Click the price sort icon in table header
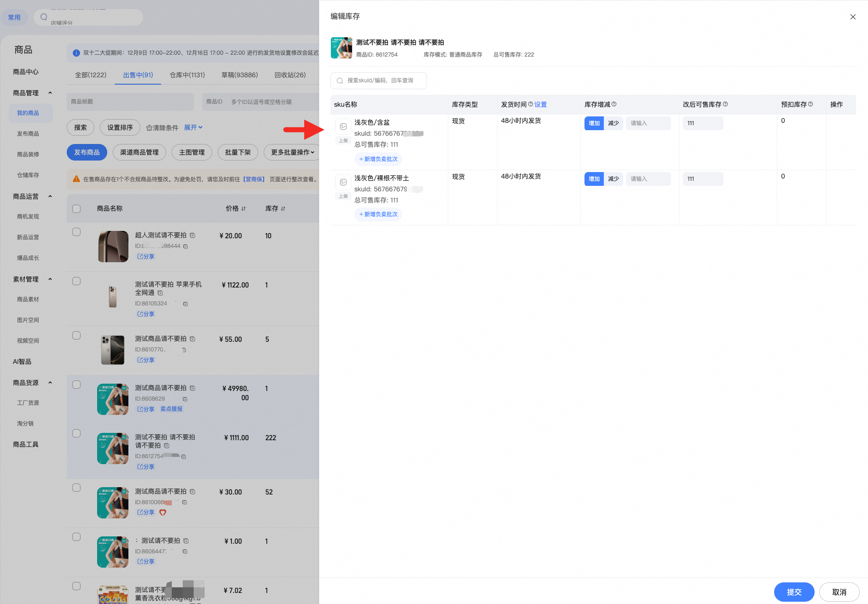The image size is (868, 604). pos(243,209)
